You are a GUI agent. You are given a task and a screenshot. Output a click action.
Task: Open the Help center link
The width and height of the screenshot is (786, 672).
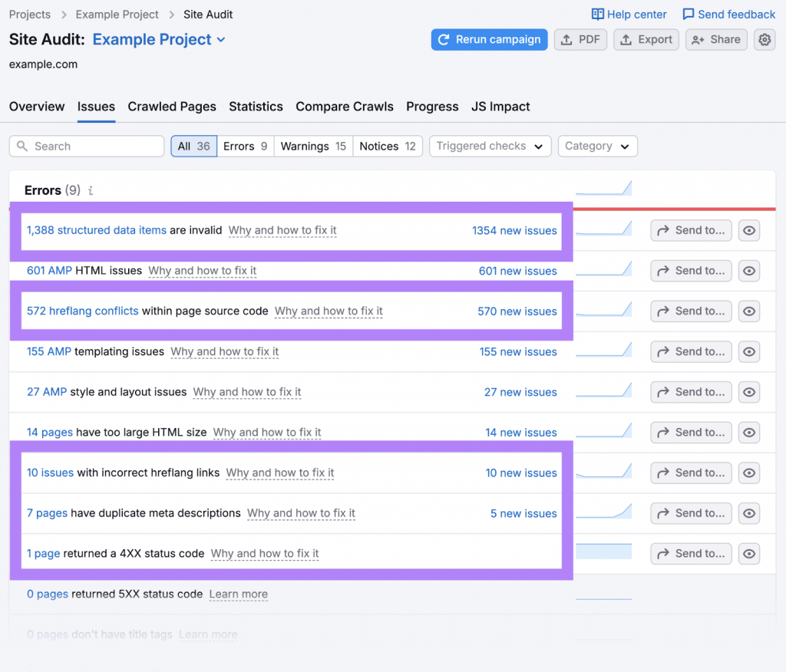629,15
